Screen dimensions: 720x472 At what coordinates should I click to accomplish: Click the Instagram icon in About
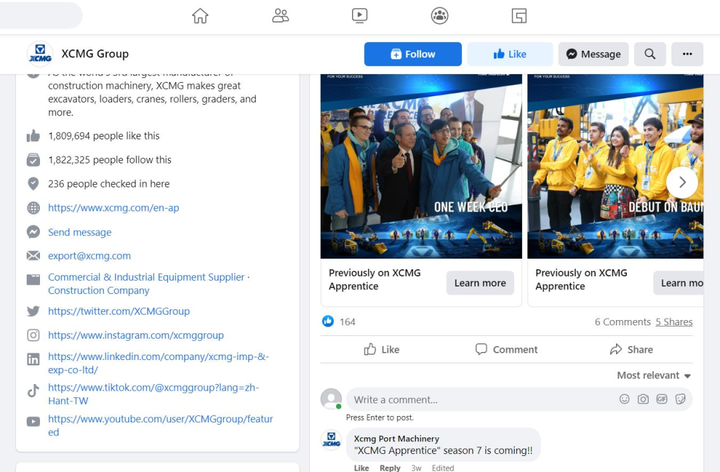[33, 335]
